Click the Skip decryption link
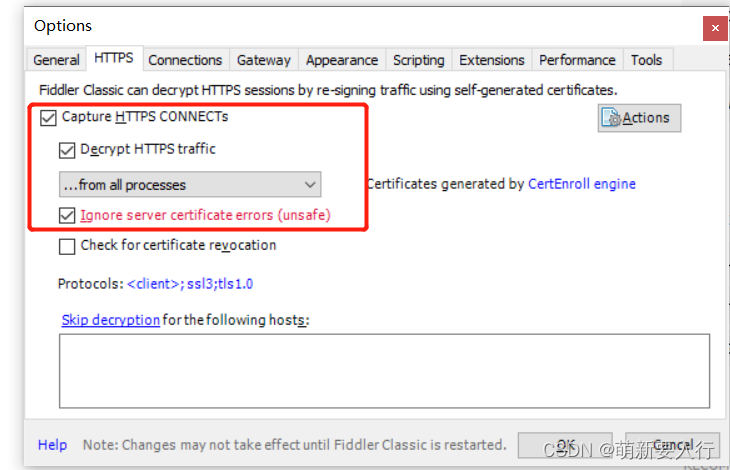Screen dimensions: 730x470 [x=110, y=320]
